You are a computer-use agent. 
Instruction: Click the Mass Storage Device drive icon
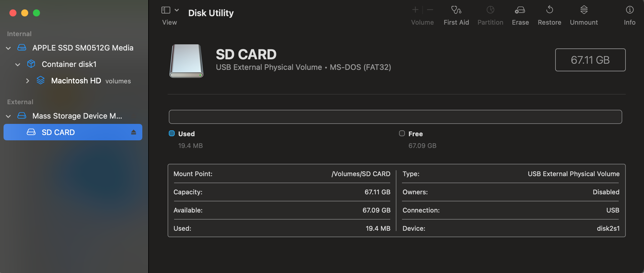coord(22,116)
